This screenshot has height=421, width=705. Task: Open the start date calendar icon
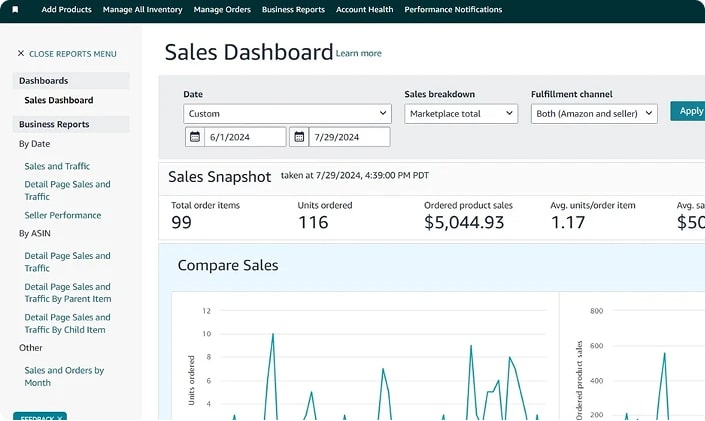[195, 137]
